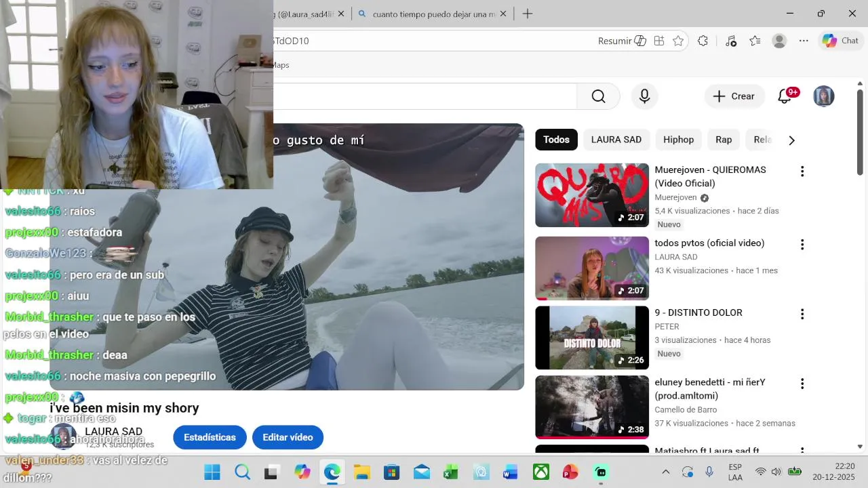The height and width of the screenshot is (488, 868).
Task: Open a new browser tab
Action: tap(528, 14)
